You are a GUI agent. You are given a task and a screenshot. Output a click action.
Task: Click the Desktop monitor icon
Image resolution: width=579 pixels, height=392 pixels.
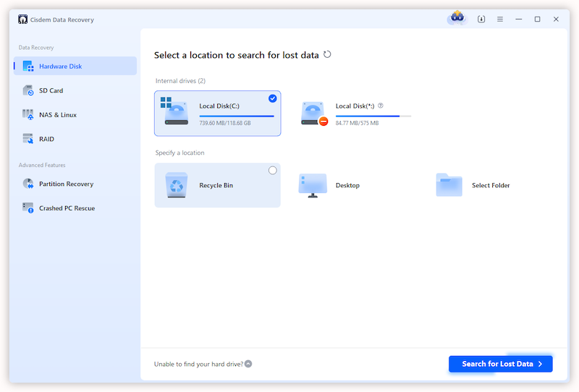coord(313,185)
